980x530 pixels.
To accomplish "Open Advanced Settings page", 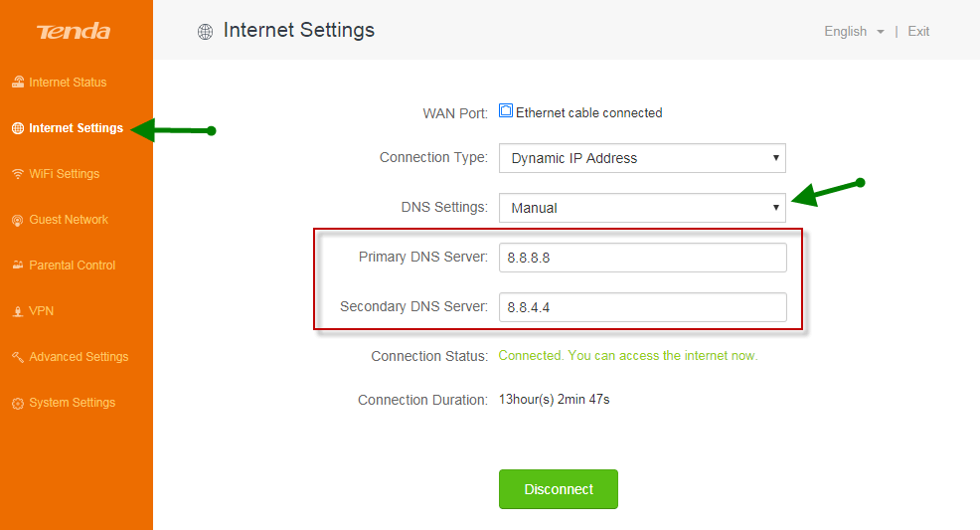I will [x=79, y=357].
